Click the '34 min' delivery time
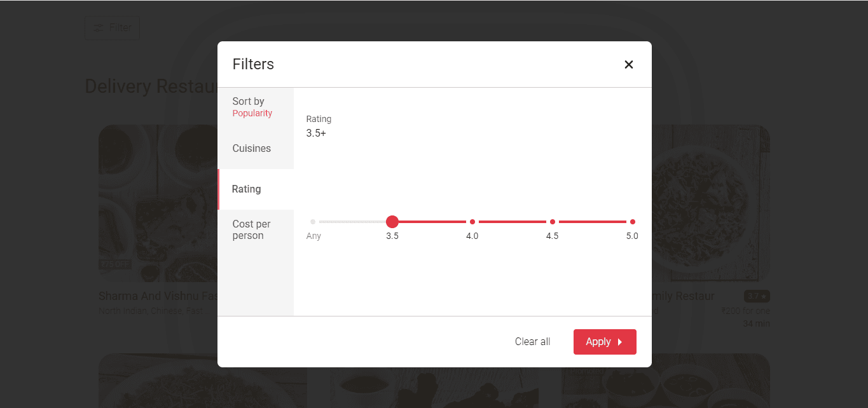 click(757, 323)
